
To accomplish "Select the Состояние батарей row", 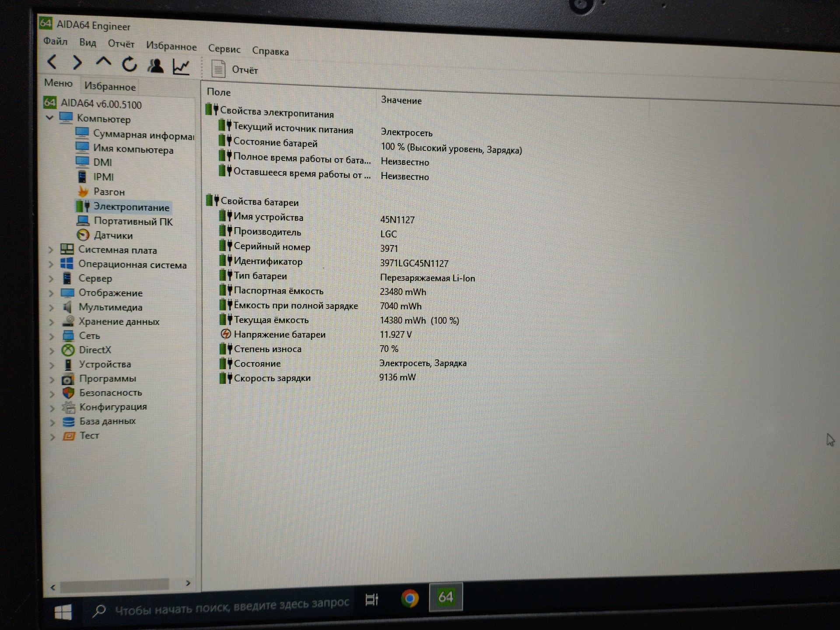I will coord(370,145).
